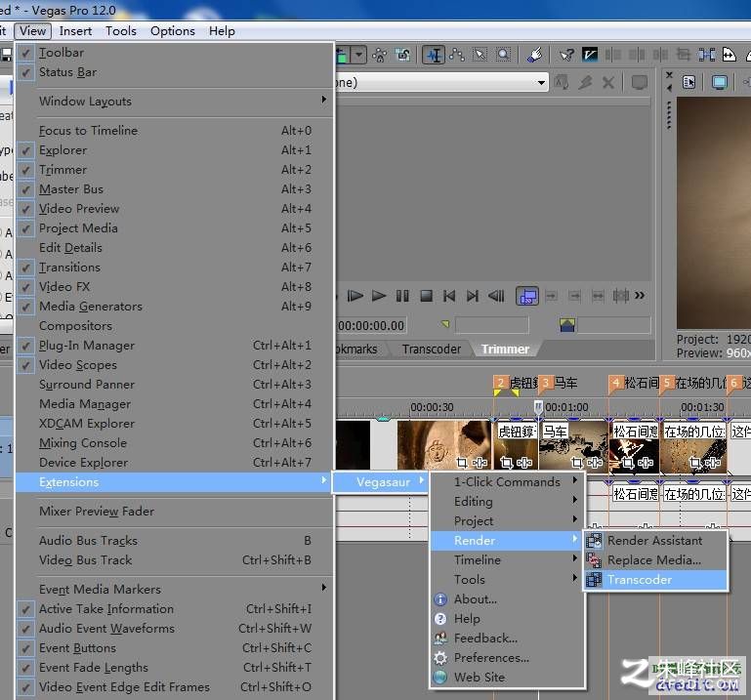Toggle the Toolbar visibility checkmark
The width and height of the screenshot is (751, 700).
click(x=25, y=53)
